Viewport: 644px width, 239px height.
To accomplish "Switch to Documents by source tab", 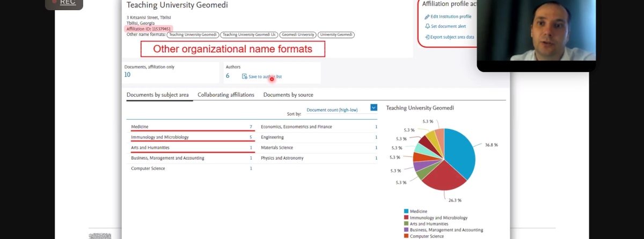I will point(288,95).
